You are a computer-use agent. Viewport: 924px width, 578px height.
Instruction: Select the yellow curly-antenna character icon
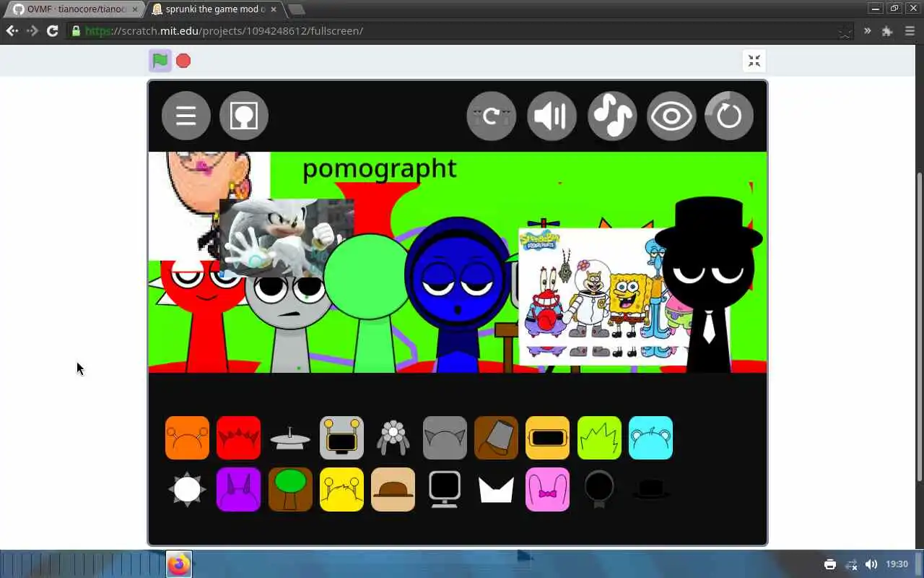(341, 489)
